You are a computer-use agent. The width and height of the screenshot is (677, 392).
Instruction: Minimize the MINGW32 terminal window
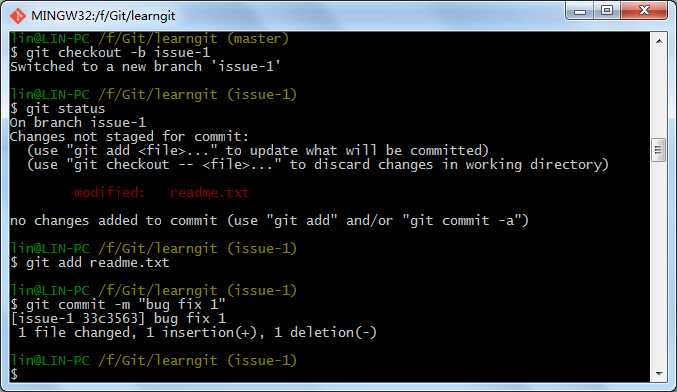click(581, 11)
